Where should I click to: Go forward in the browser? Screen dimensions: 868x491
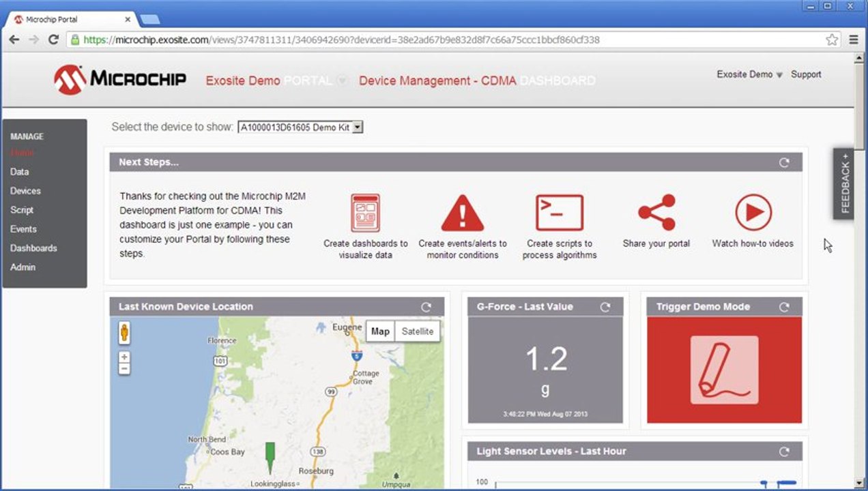pos(33,40)
